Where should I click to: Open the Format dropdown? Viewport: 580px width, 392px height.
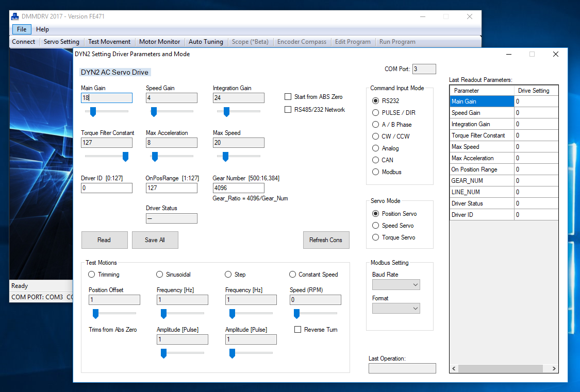click(x=396, y=309)
